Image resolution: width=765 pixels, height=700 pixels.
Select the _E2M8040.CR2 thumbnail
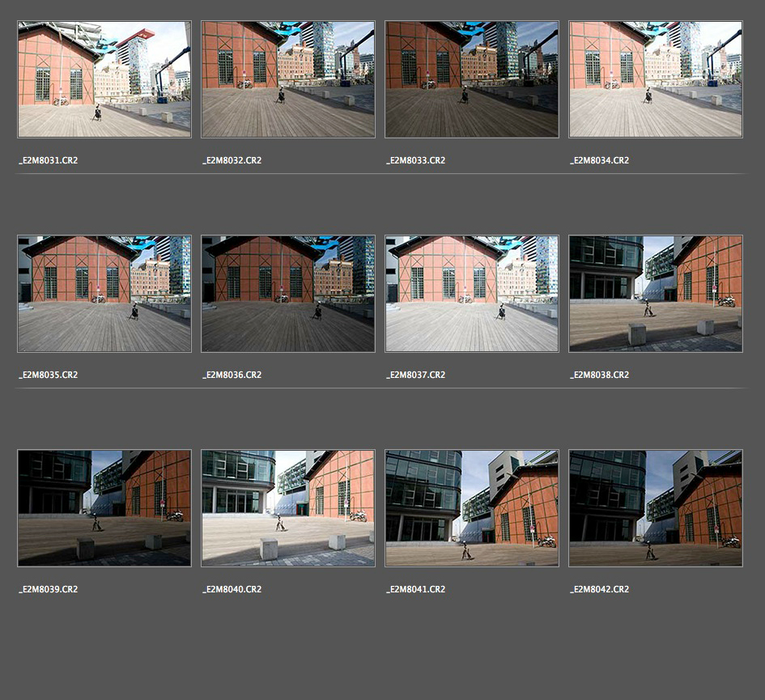coord(288,508)
